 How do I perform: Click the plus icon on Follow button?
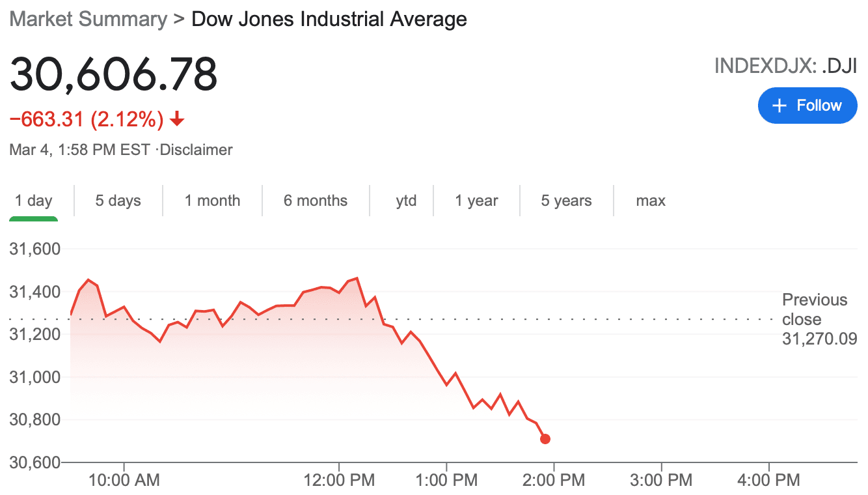pos(779,106)
